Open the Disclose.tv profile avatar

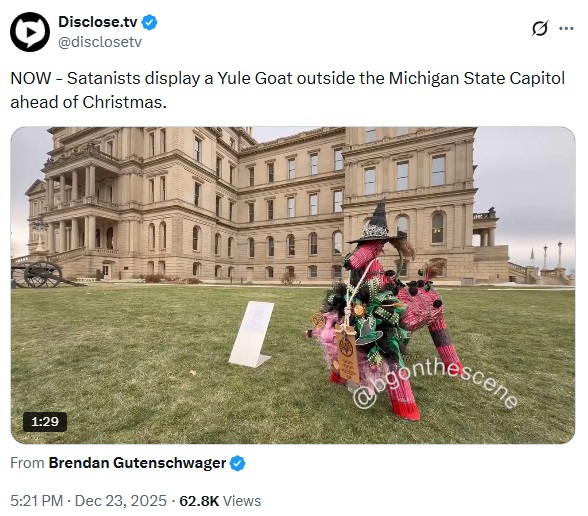(30, 32)
